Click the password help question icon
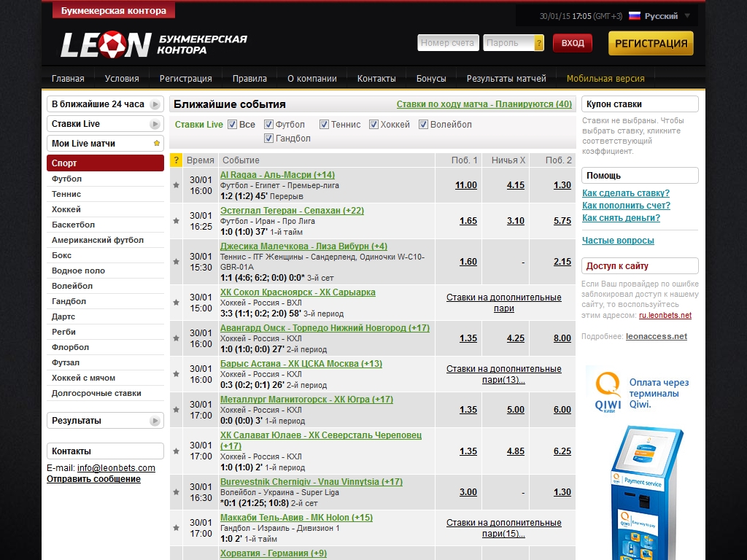747x560 pixels. 539,43
